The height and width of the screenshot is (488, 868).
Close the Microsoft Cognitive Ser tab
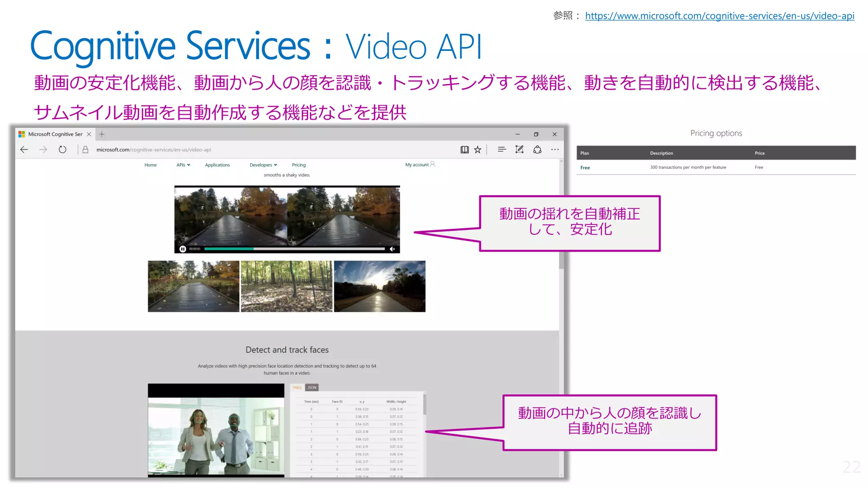click(89, 134)
